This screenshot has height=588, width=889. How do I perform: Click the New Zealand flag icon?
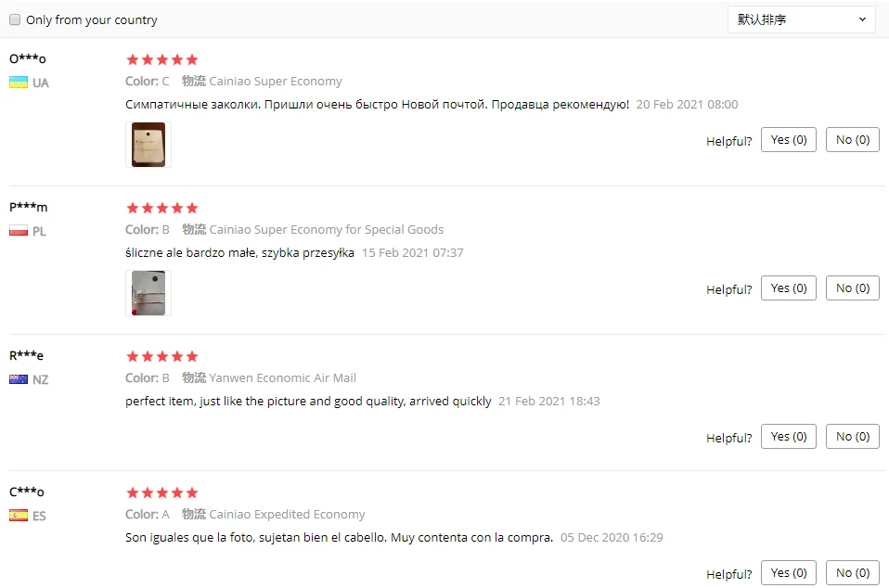(19, 379)
